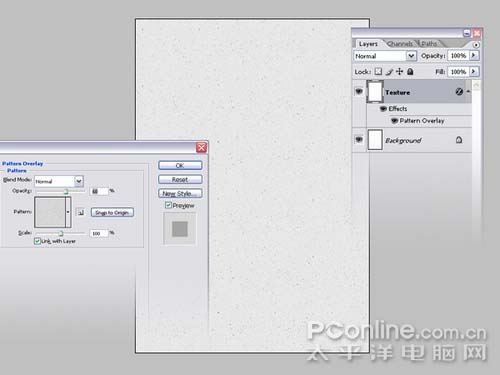Click the Snap to Origin button
The image size is (500, 375).
tap(112, 212)
